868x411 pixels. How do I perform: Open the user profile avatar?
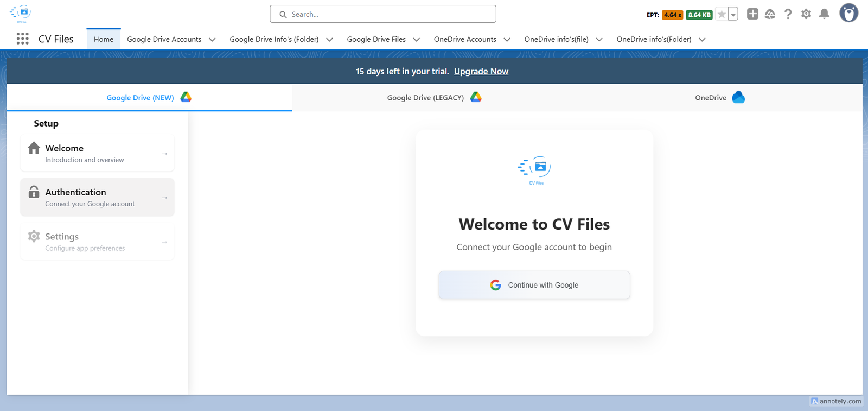(848, 13)
